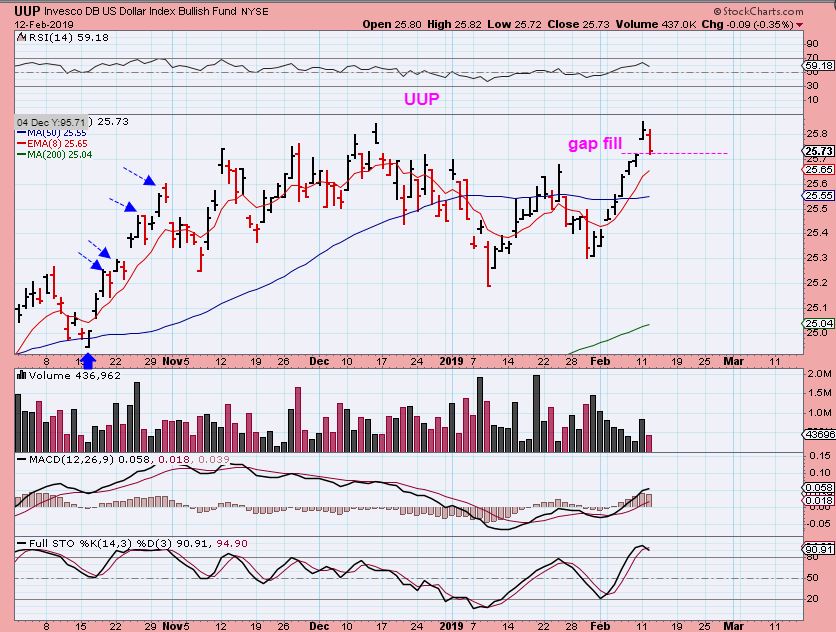Click the '04 Dec Y:95.71' crosshair readout

click(x=51, y=122)
